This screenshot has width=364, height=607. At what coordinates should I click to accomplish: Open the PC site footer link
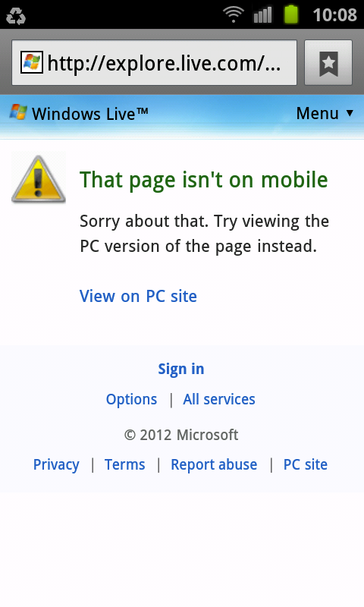click(x=306, y=464)
